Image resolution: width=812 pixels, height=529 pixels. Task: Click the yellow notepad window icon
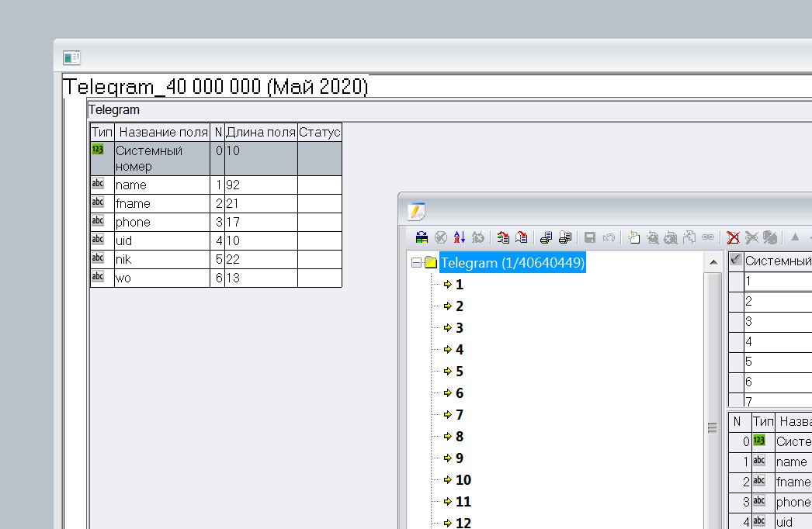pyautogui.click(x=416, y=211)
